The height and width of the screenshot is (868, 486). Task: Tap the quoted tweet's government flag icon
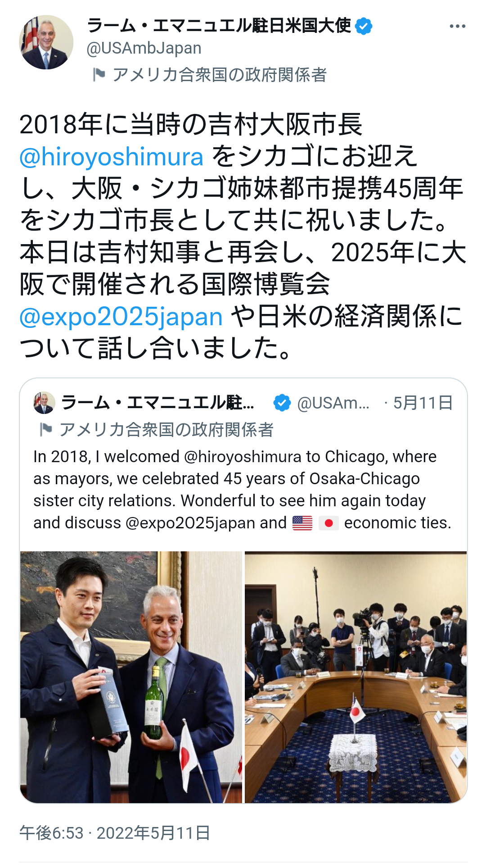pos(46,429)
